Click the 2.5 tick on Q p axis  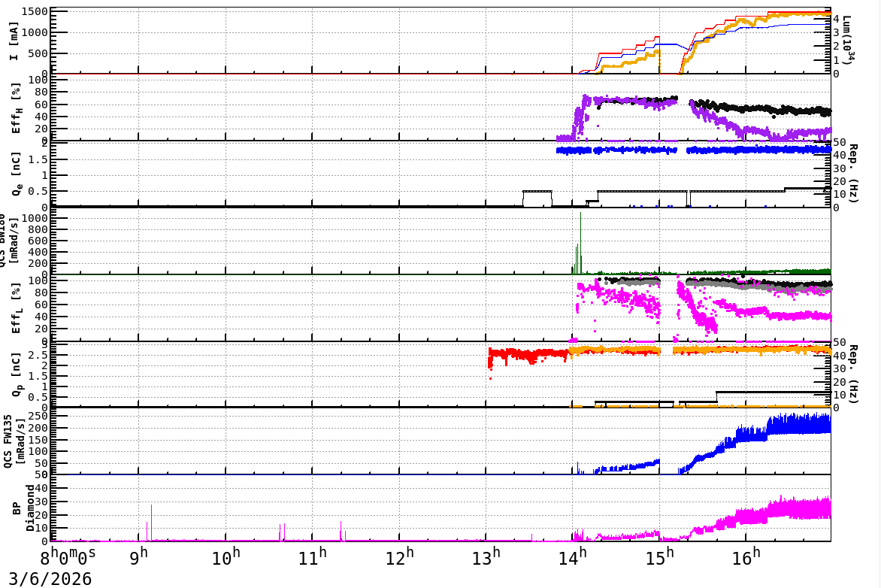pyautogui.click(x=38, y=355)
